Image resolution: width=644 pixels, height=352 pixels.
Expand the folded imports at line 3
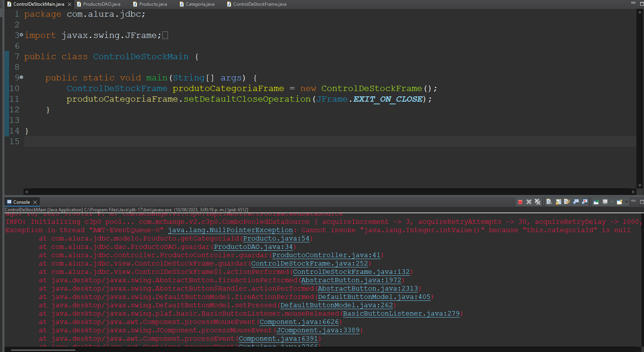(21, 35)
